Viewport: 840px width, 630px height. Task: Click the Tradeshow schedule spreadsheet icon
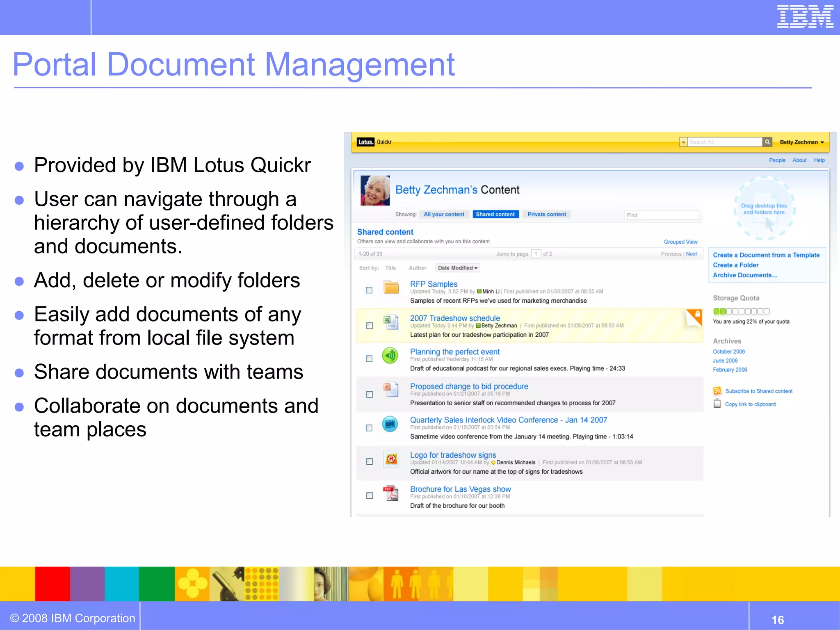click(x=391, y=322)
